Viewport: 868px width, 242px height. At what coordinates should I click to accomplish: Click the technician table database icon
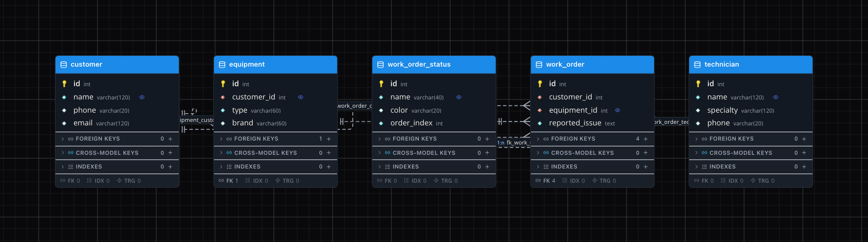tap(698, 65)
